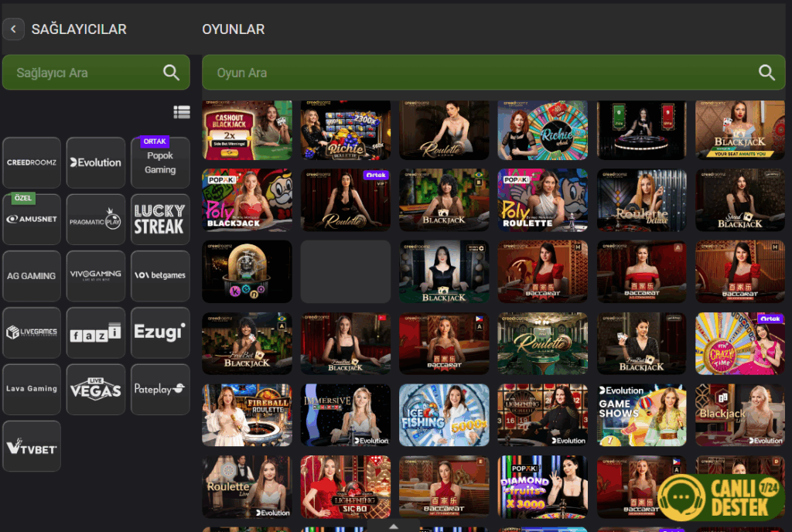Switch to the OYUNLAR section header
Screen dimensions: 792x532
(x=235, y=29)
